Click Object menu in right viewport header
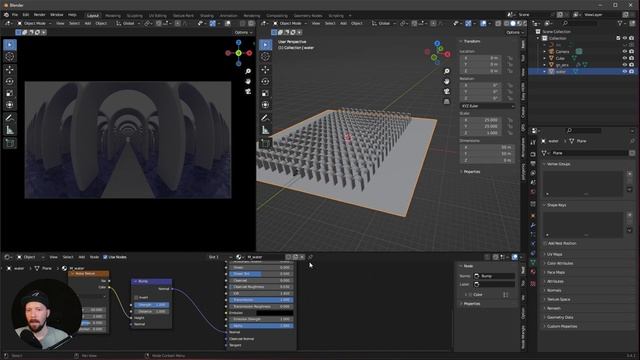 (x=357, y=24)
